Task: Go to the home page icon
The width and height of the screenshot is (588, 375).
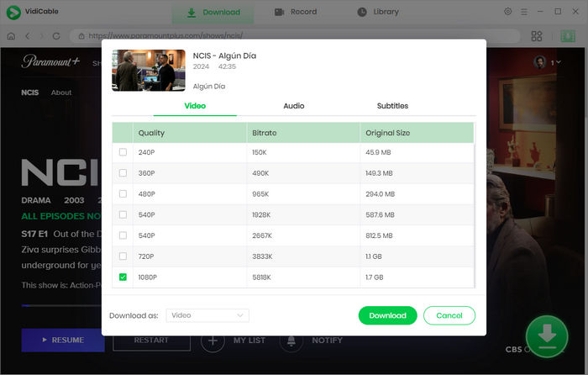Action: pyautogui.click(x=11, y=36)
